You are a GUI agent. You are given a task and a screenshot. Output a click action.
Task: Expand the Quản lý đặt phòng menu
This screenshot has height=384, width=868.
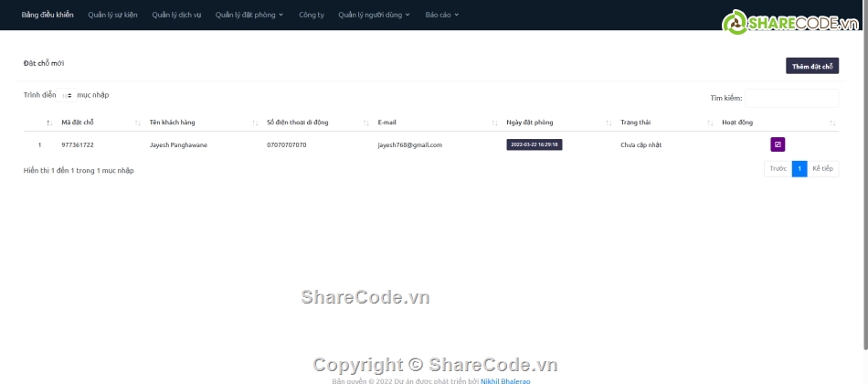click(249, 16)
